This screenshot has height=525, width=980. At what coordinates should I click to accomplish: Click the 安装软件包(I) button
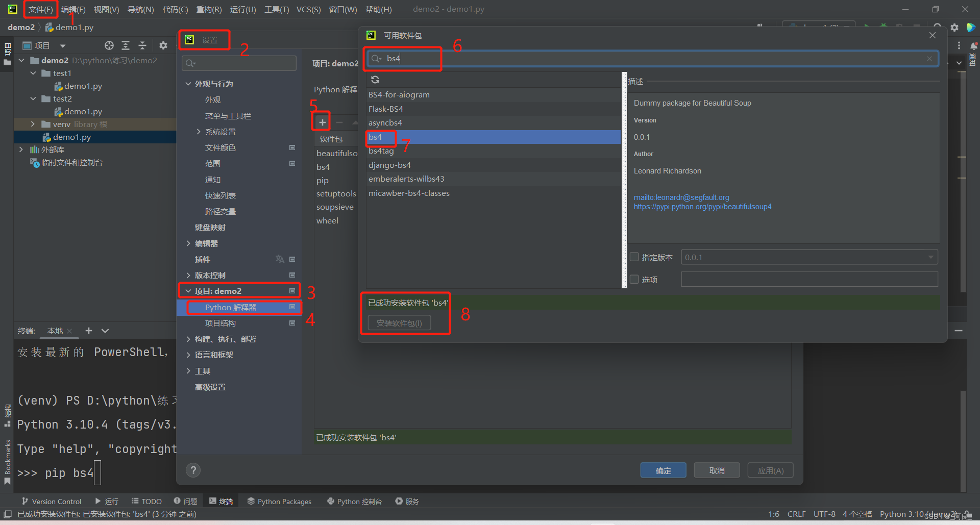coord(399,323)
